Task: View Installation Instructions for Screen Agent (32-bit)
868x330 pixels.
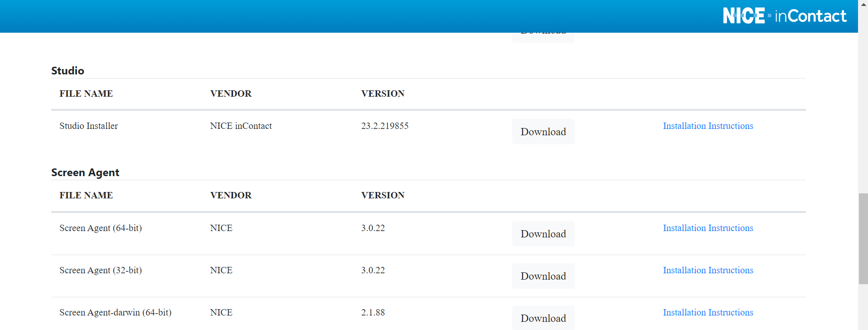Action: [708, 270]
